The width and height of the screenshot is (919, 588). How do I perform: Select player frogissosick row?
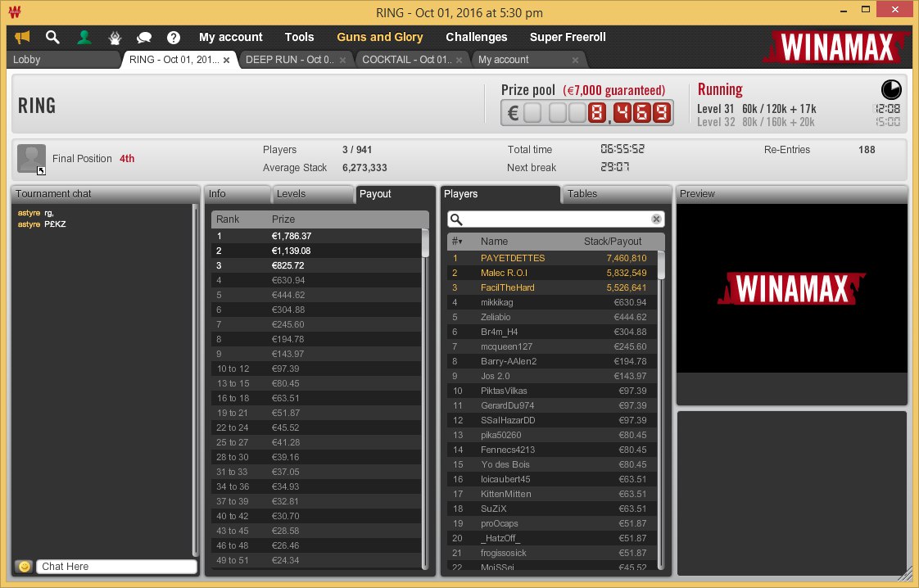tap(552, 553)
